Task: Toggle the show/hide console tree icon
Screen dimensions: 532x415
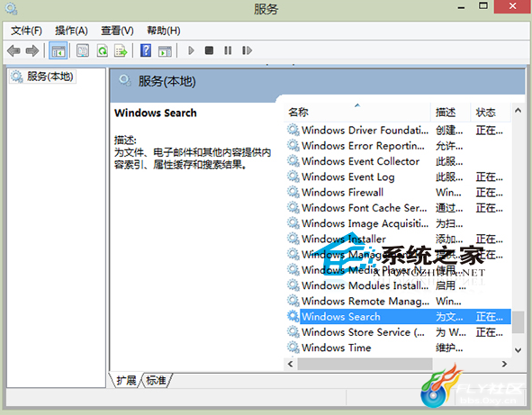Action: 58,51
